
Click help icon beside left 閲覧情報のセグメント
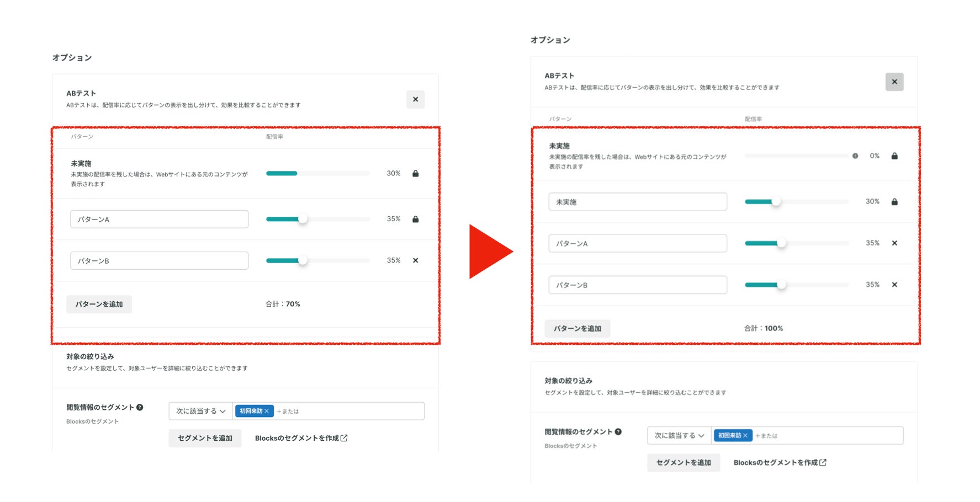click(x=140, y=407)
